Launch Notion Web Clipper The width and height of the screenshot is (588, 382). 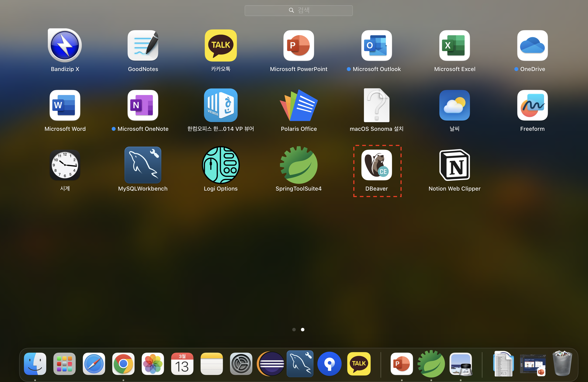(454, 165)
